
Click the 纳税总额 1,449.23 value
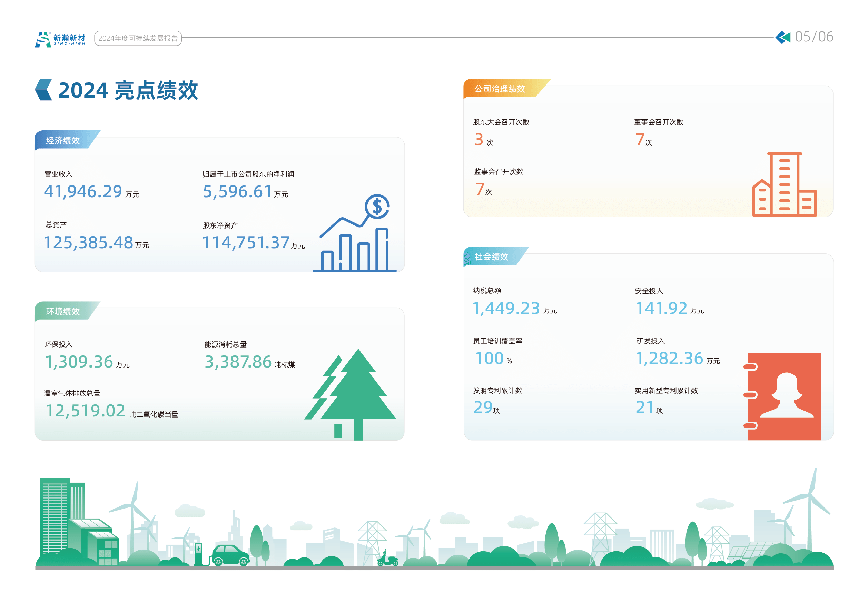pyautogui.click(x=506, y=308)
